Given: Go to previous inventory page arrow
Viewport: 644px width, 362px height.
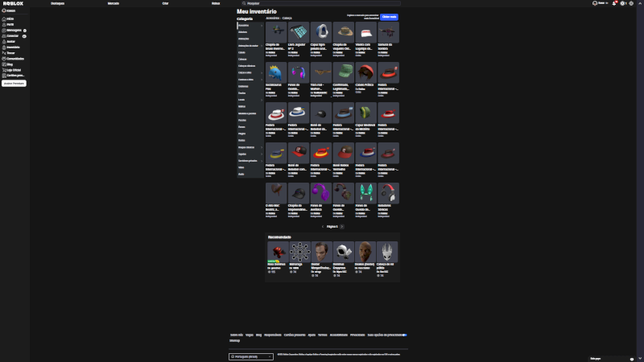Looking at the screenshot, I should pos(323,227).
